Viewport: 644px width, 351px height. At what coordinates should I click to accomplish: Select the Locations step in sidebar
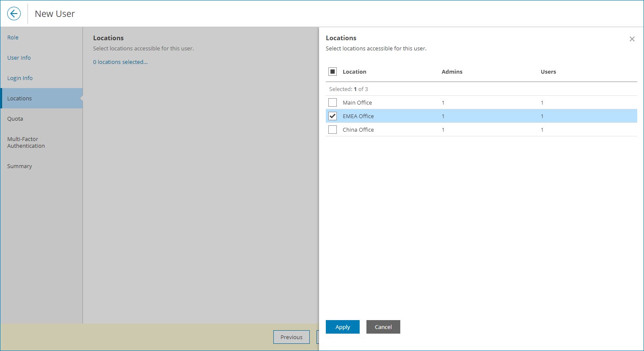[19, 98]
